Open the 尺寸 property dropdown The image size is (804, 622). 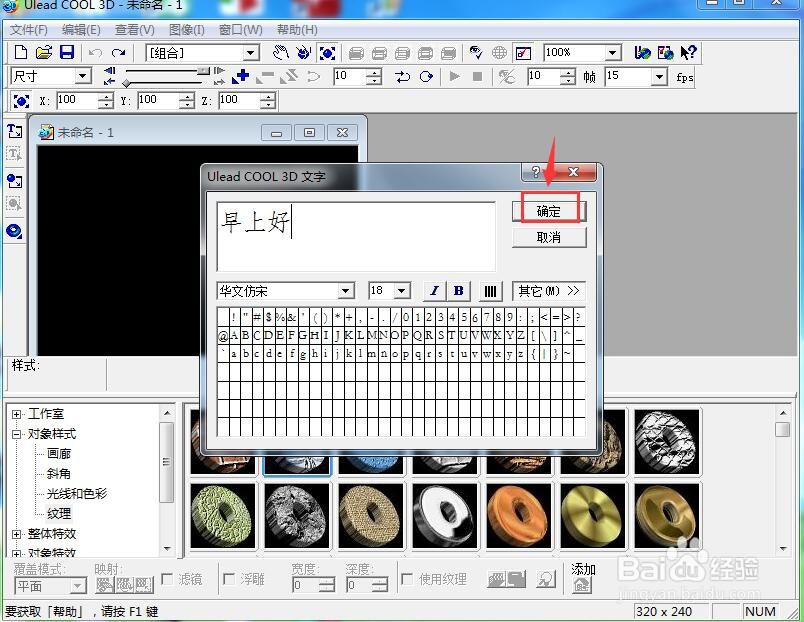(x=82, y=76)
